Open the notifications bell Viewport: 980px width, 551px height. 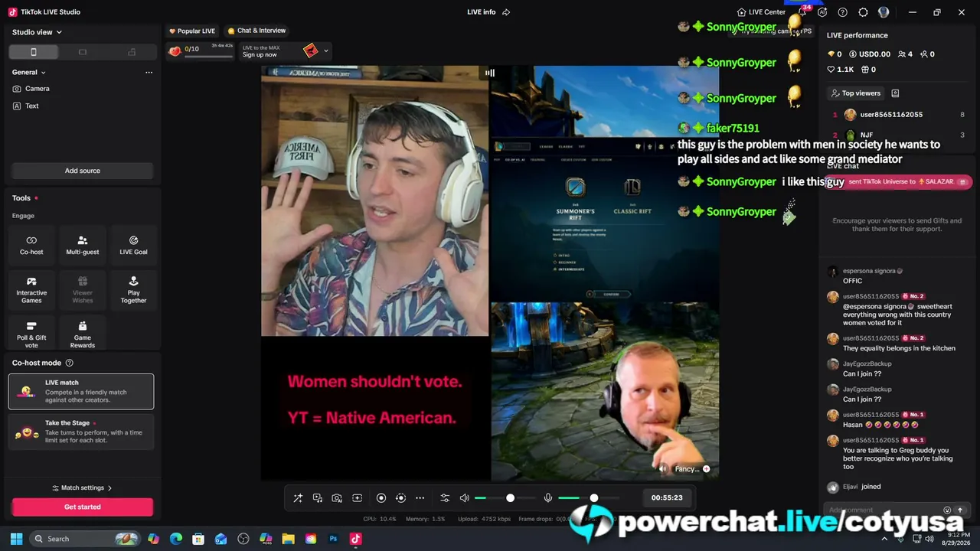pyautogui.click(x=802, y=12)
